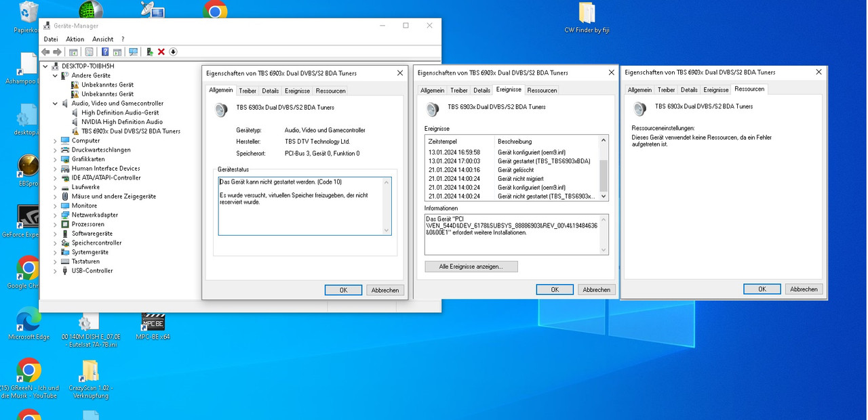Screen dimensions: 868x420
Task: Open the ? help menu
Action: [123, 39]
